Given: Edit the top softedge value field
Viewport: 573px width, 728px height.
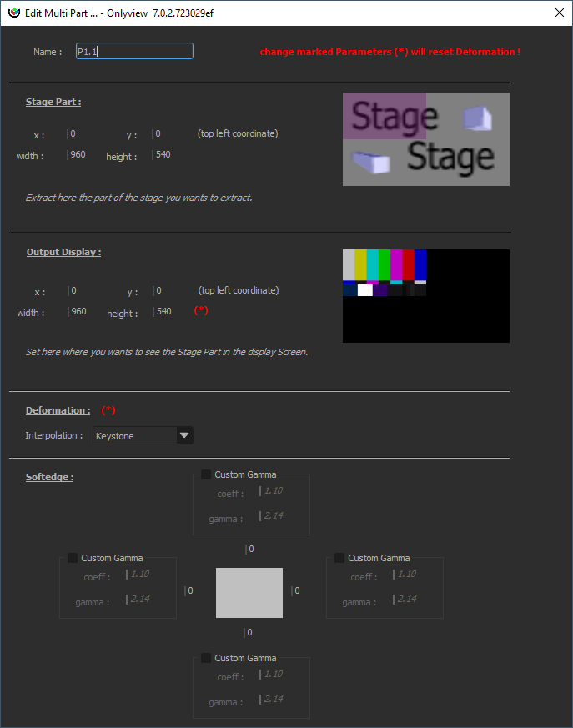Looking at the screenshot, I should pos(251,550).
